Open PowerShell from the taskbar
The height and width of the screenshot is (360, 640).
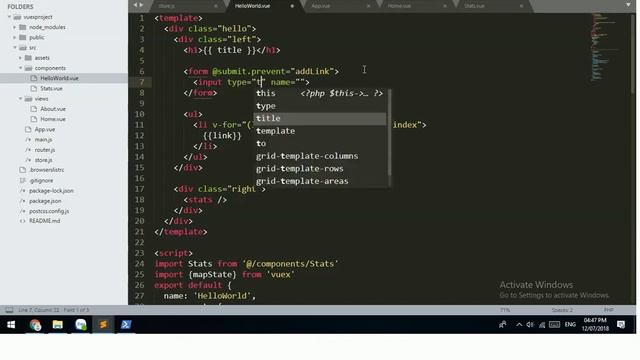[126, 325]
